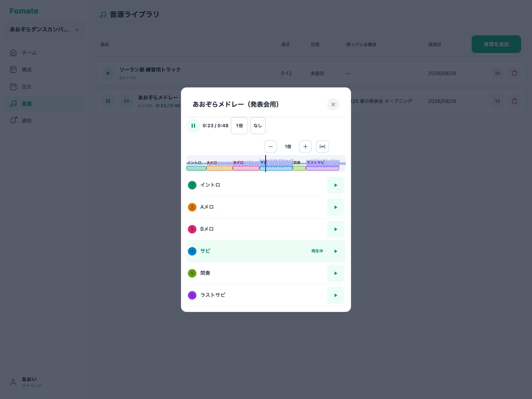This screenshot has height=399, width=532.
Task: Zoom out the waveform with minus button
Action: (271, 147)
